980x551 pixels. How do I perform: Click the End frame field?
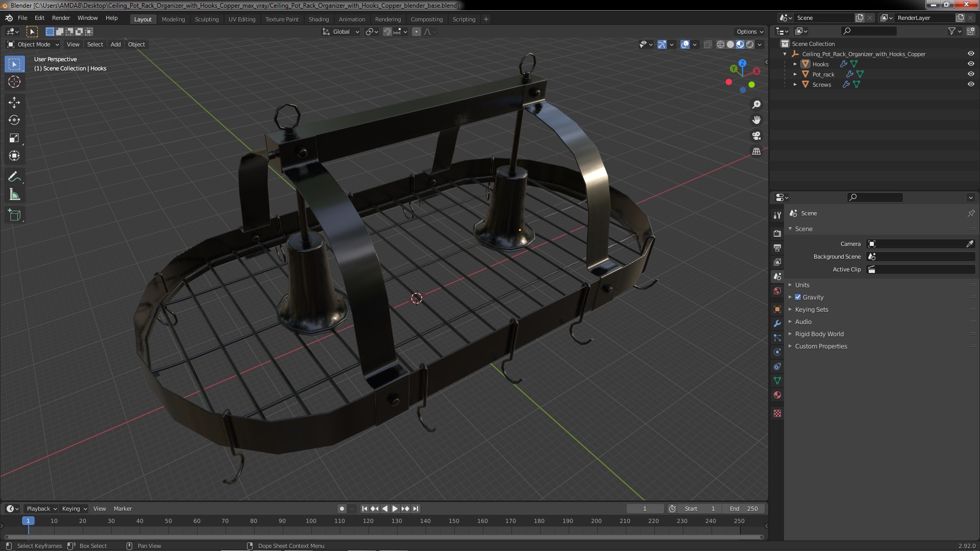[x=744, y=509]
